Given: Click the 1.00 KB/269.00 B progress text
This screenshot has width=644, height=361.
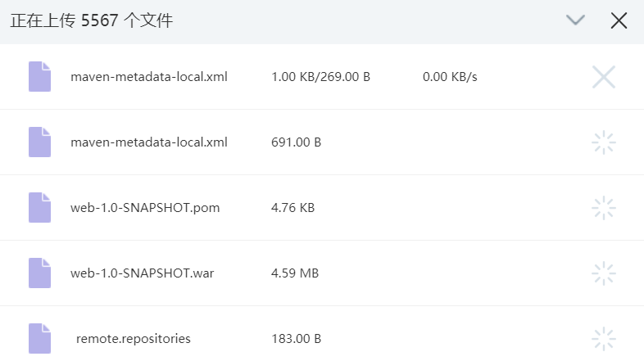Looking at the screenshot, I should [x=320, y=77].
